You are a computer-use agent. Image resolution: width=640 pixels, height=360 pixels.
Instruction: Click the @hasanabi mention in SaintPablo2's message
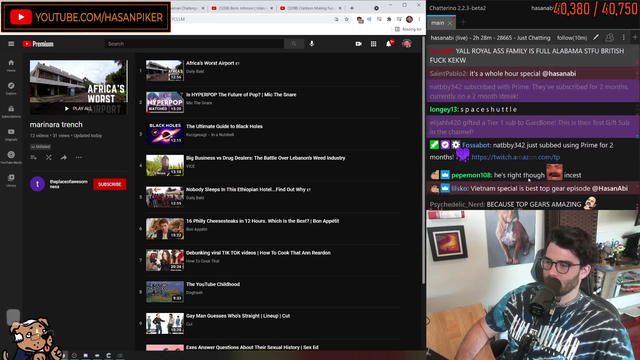pos(559,74)
